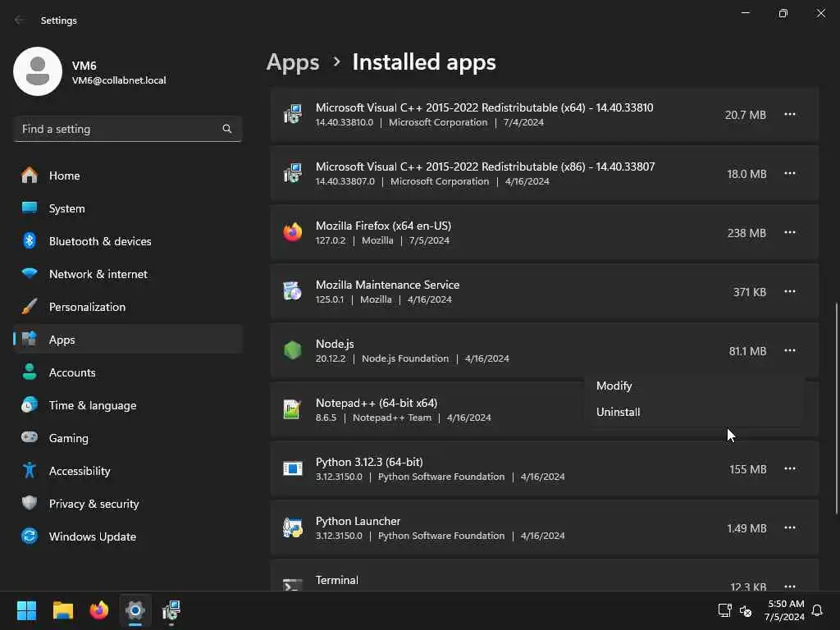Viewport: 840px width, 630px height.
Task: Open more options for Mozilla Firefox
Action: tap(789, 233)
